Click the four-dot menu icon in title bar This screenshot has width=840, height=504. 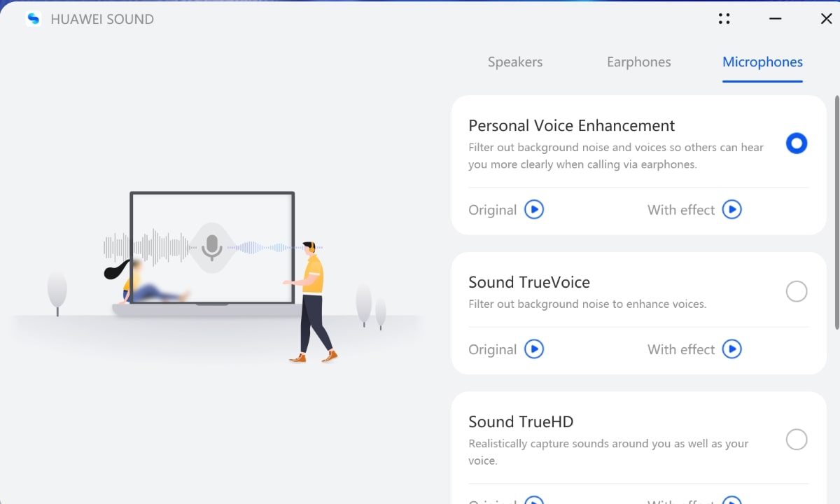pos(724,19)
